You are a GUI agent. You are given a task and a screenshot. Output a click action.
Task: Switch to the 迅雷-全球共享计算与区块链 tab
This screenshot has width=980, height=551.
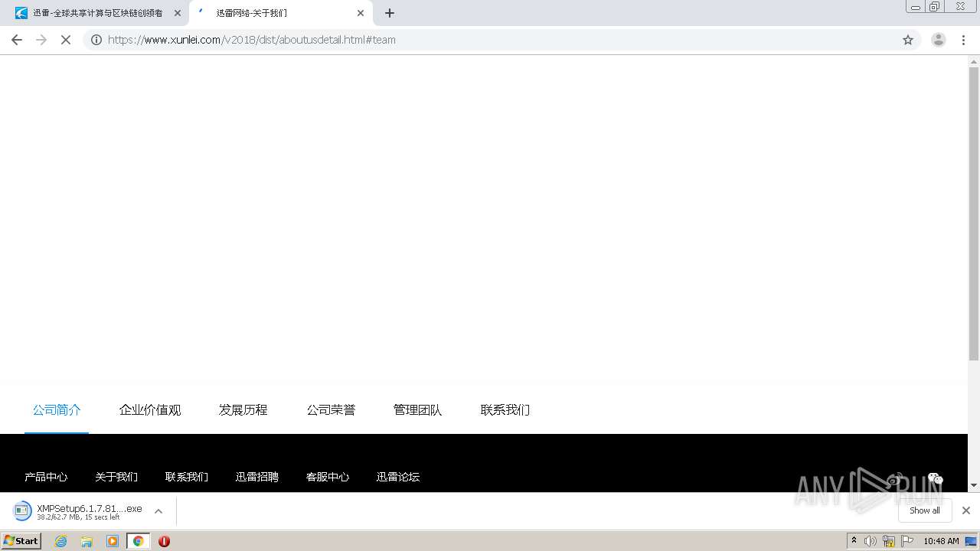click(97, 13)
